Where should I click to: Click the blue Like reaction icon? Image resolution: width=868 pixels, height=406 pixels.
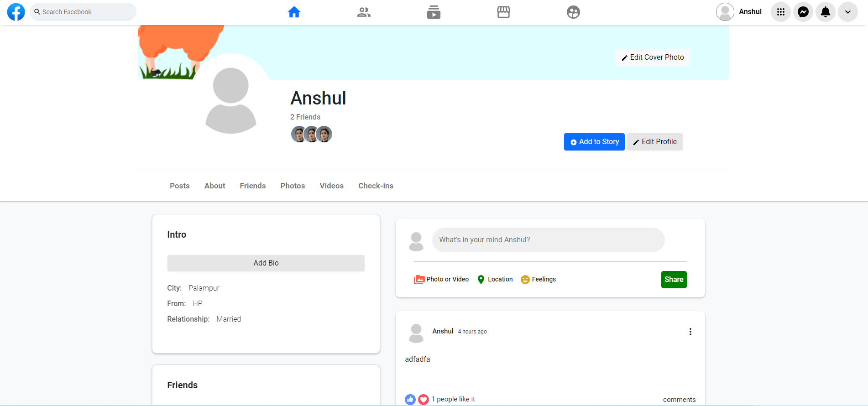pyautogui.click(x=410, y=400)
